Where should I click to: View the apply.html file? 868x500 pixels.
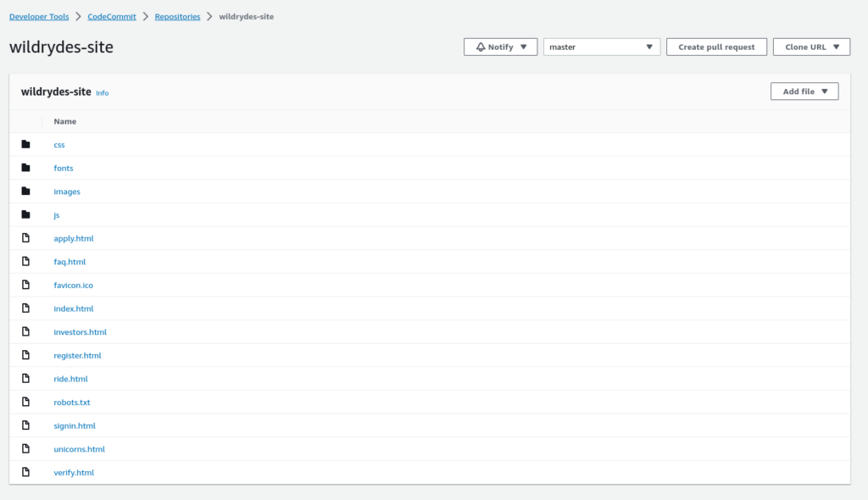[74, 238]
